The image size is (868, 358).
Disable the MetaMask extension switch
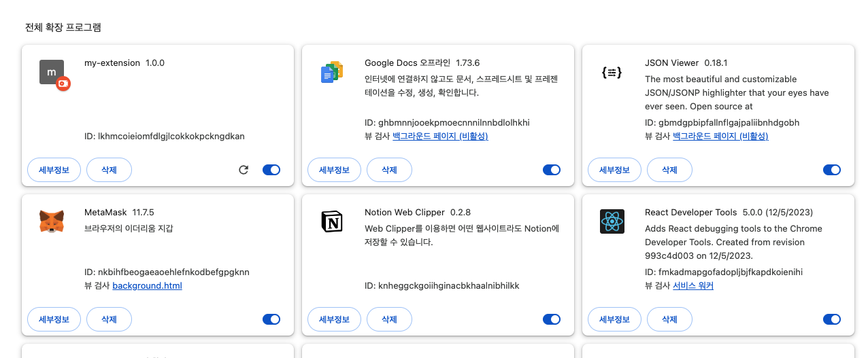point(271,319)
